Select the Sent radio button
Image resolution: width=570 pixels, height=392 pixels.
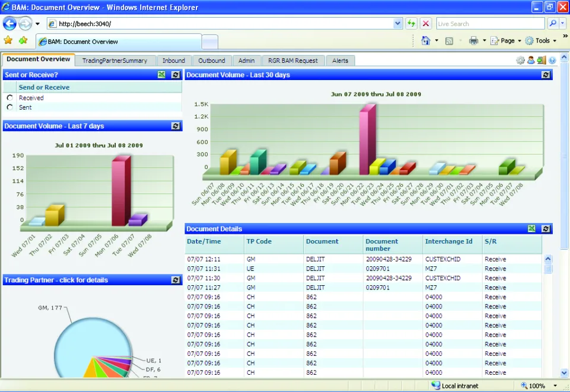pyautogui.click(x=10, y=107)
